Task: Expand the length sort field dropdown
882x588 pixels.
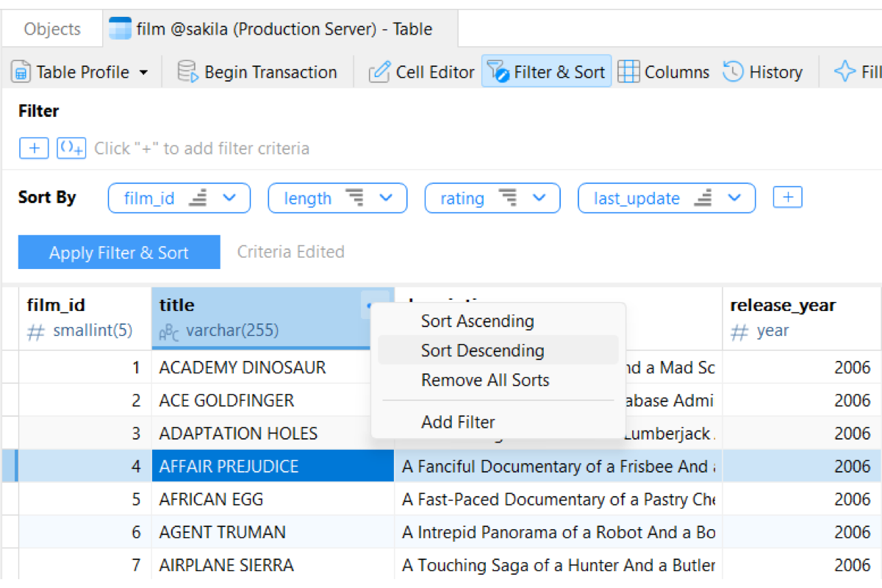Action: 387,198
